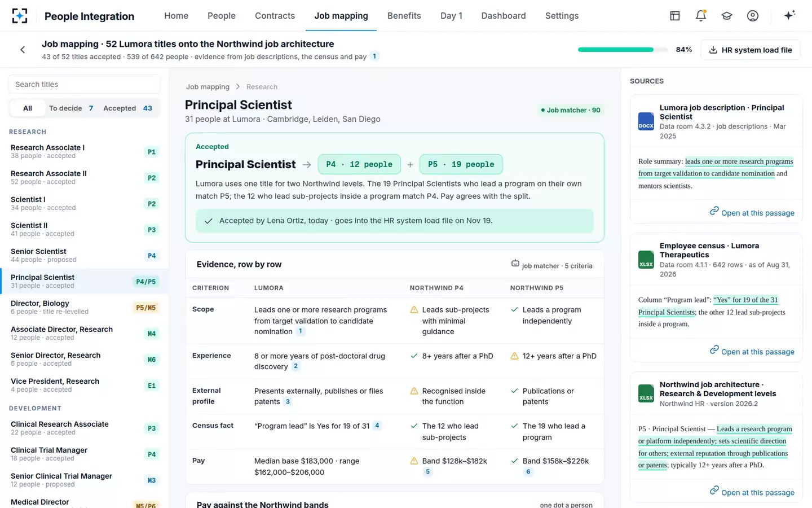812x508 pixels.
Task: Click citation 6 under Band $158k–$226k
Action: click(528, 472)
